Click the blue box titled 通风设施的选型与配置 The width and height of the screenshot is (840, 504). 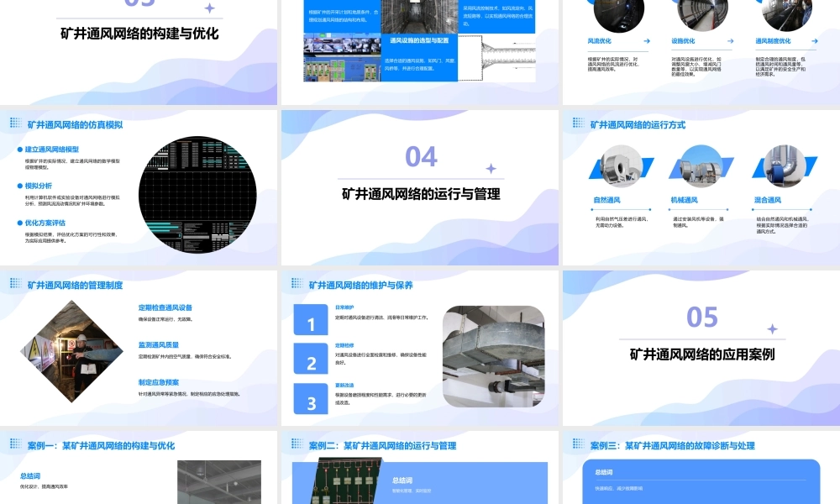point(419,57)
